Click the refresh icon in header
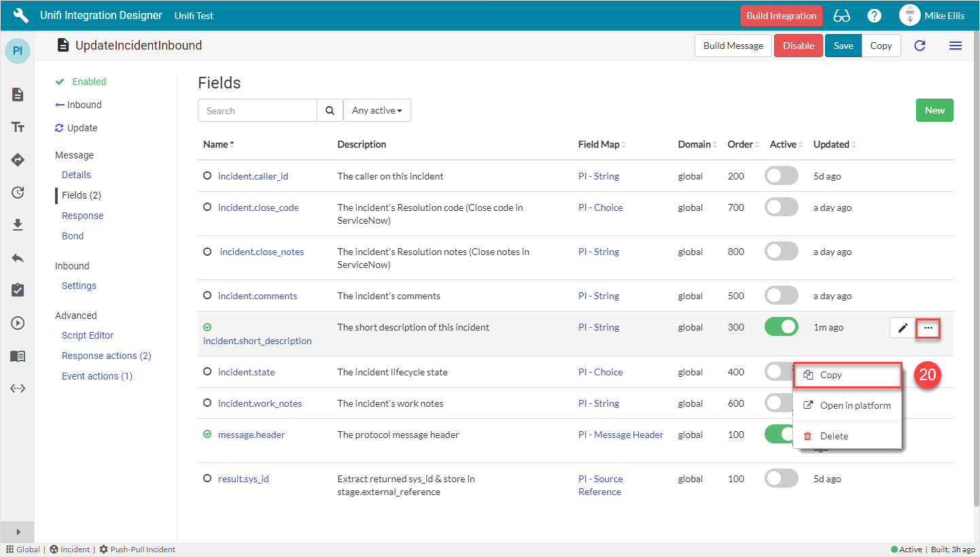The width and height of the screenshot is (980, 557). pyautogui.click(x=920, y=46)
